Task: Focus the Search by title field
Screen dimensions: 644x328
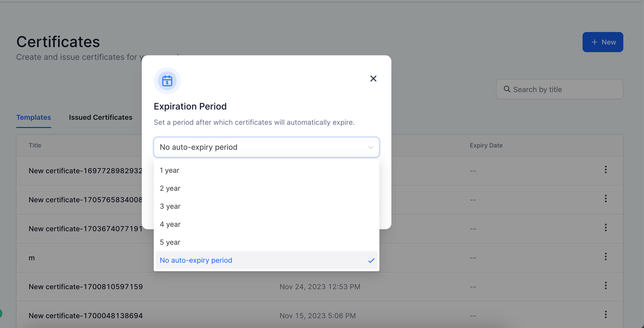Action: 563,89
